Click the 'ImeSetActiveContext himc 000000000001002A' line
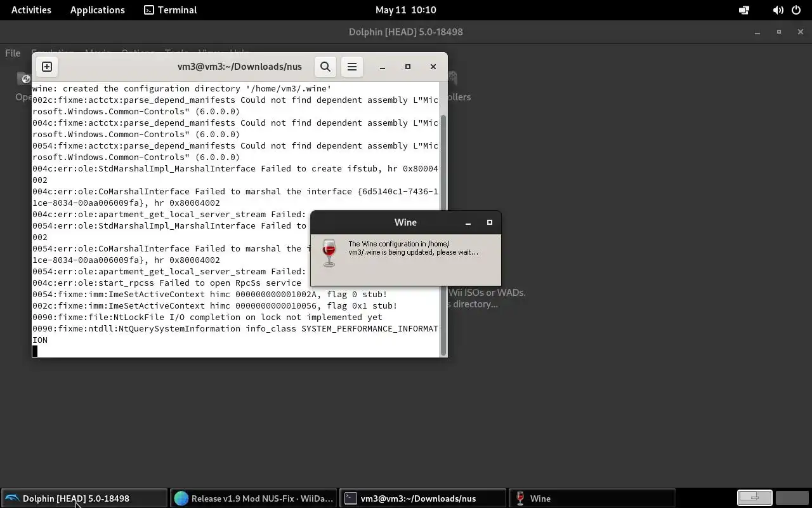The width and height of the screenshot is (812, 508). (x=210, y=295)
